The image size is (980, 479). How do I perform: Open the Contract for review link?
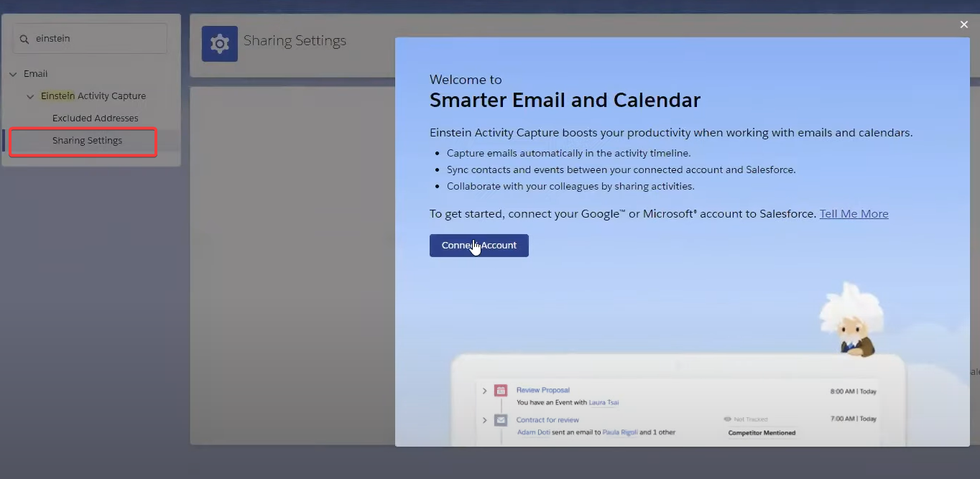(547, 420)
